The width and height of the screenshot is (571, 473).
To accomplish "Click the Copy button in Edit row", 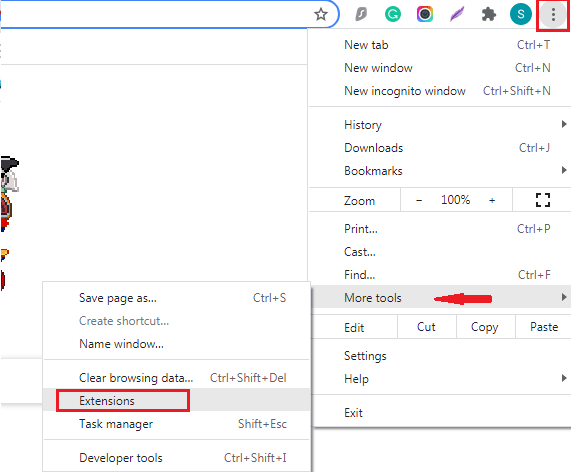I will 485,327.
